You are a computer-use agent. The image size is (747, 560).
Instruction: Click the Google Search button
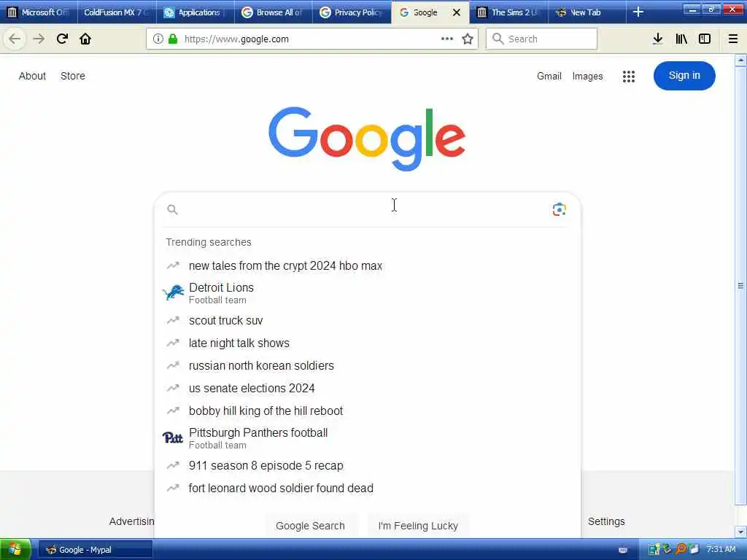(310, 526)
